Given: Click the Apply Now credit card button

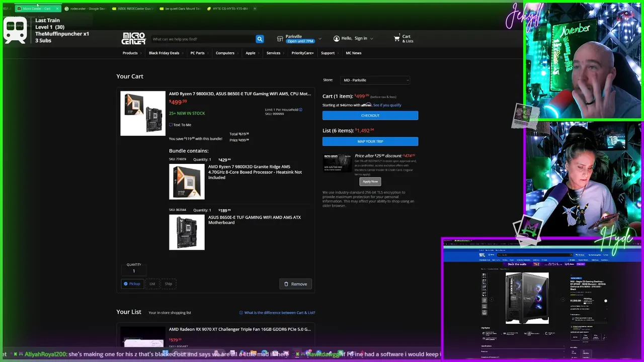Looking at the screenshot, I should (370, 182).
